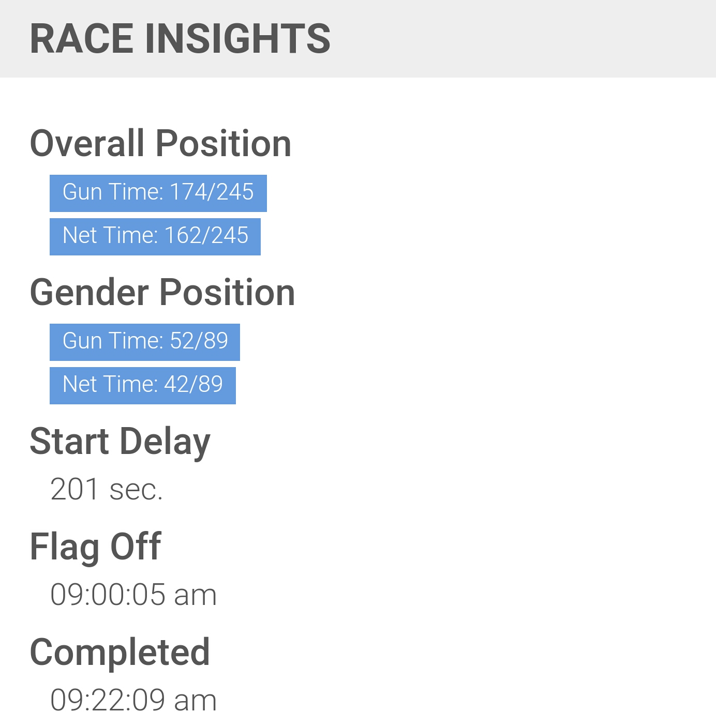Viewport: 716px width, 728px height.
Task: Select the Gender Gun Time 52/89 badge
Action: (145, 342)
